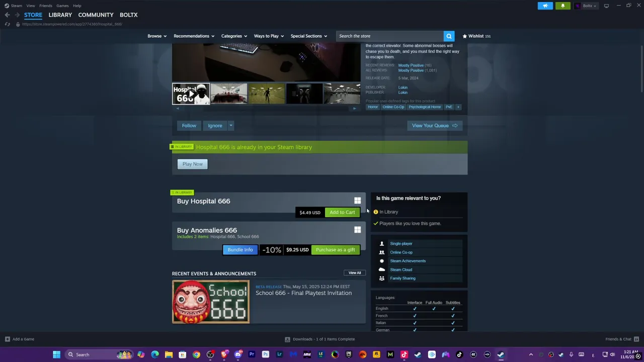This screenshot has width=644, height=362.
Task: Focus the Search the store field
Action: coord(390,36)
